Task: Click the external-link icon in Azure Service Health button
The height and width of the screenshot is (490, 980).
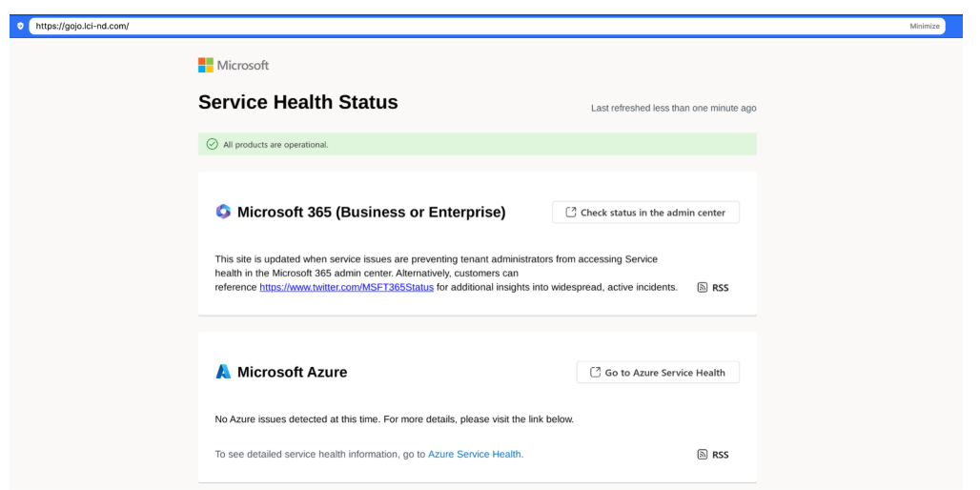Action: (595, 372)
